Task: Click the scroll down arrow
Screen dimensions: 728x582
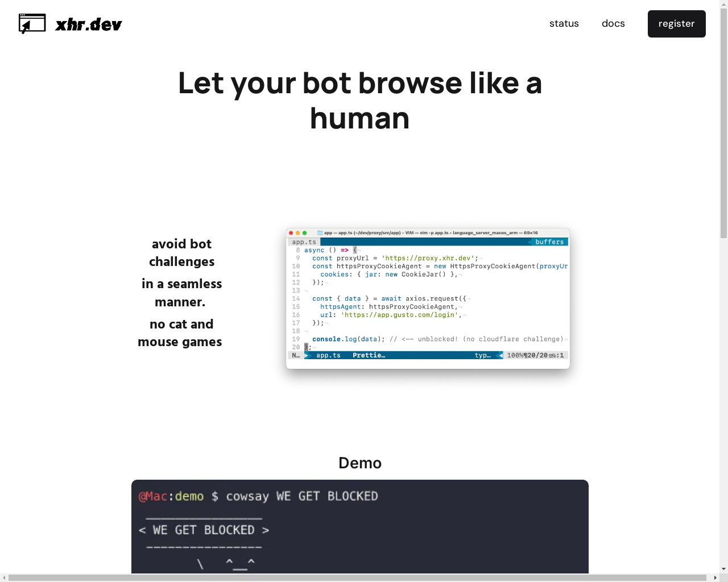Action: coord(723,569)
